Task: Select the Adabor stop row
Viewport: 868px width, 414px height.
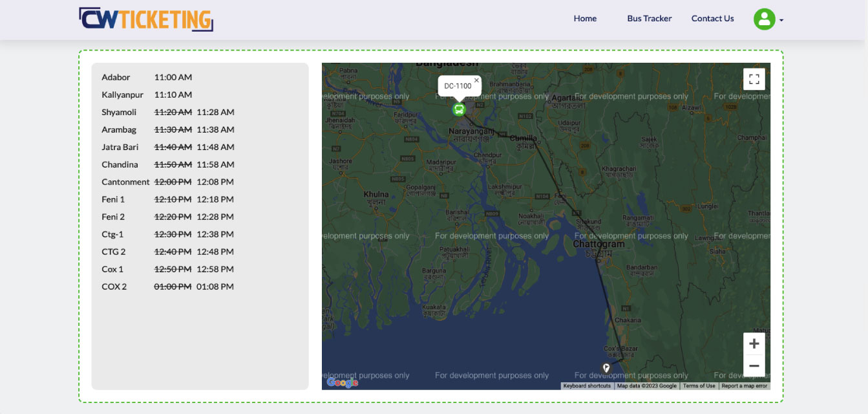Action: pos(116,77)
